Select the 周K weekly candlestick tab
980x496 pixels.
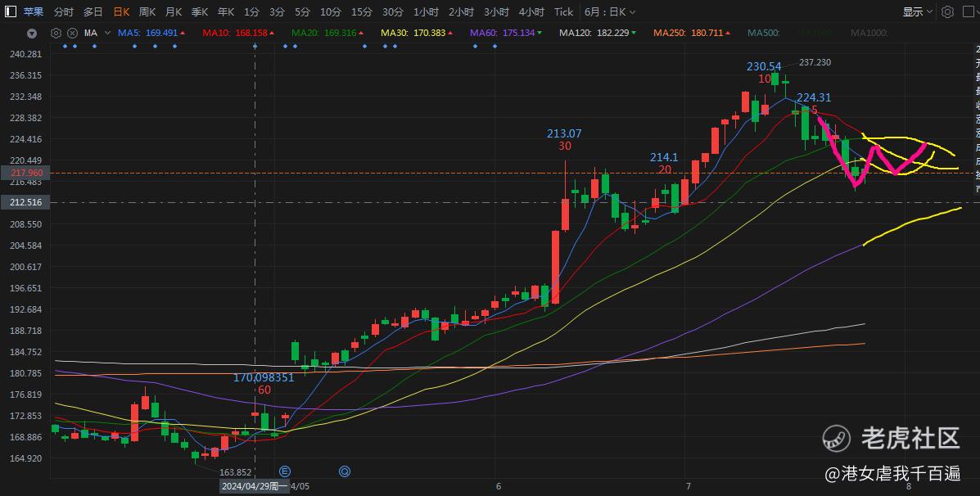pyautogui.click(x=147, y=12)
